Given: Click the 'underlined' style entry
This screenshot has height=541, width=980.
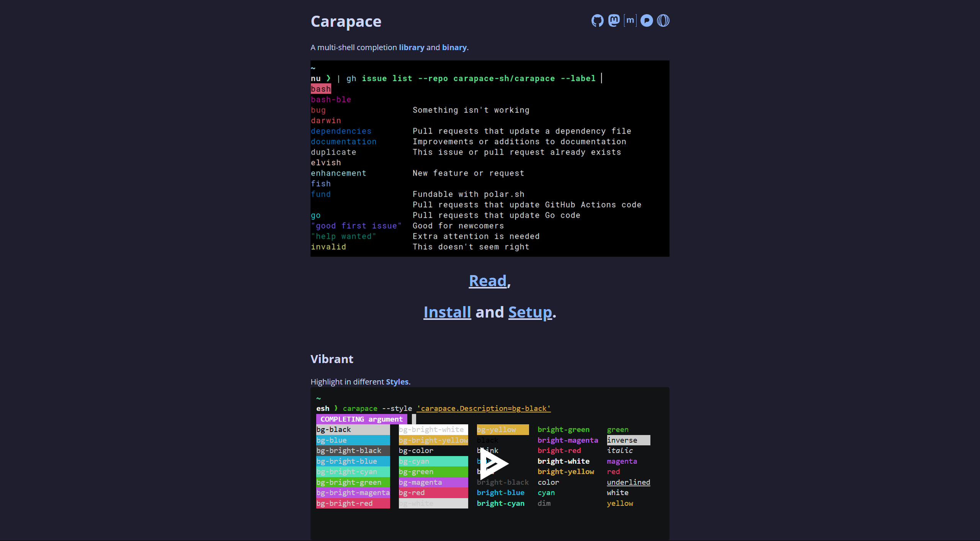Looking at the screenshot, I should pyautogui.click(x=628, y=482).
